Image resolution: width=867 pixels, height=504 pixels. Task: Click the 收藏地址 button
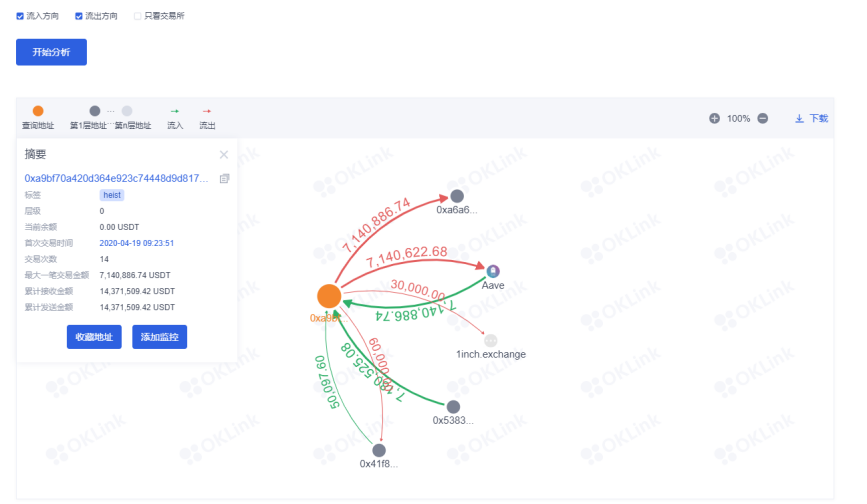(x=94, y=337)
